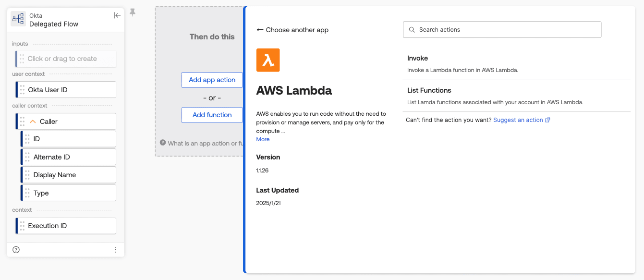The height and width of the screenshot is (280, 644).
Task: Select the List Functions action
Action: pyautogui.click(x=516, y=96)
